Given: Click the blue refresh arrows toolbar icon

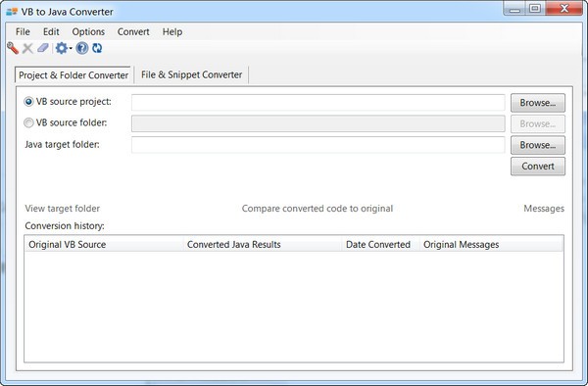Looking at the screenshot, I should click(x=97, y=48).
